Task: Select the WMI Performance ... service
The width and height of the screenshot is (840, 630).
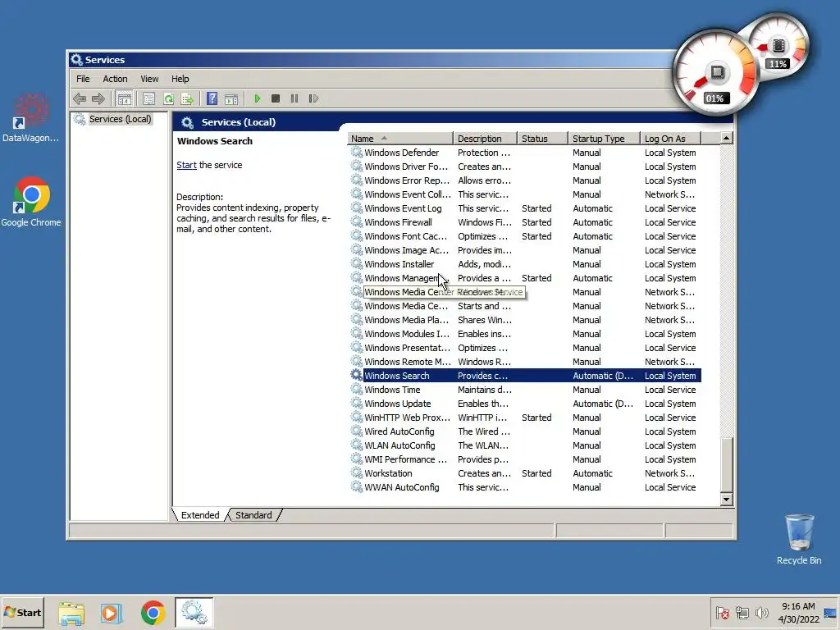Action: pos(524,459)
